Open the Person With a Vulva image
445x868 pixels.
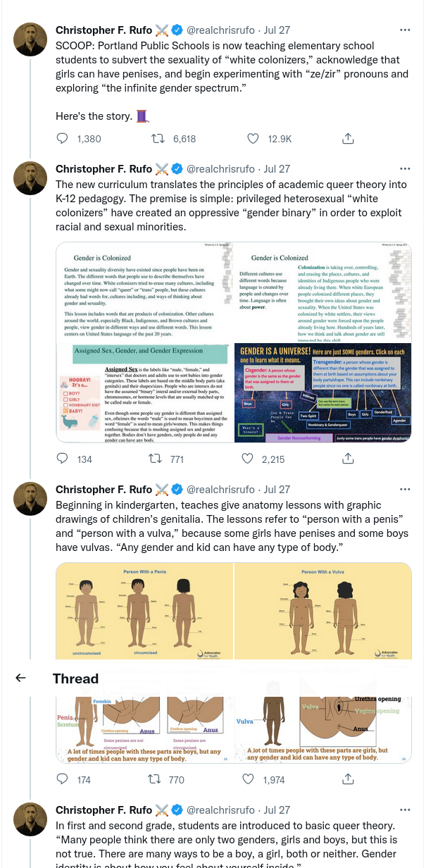pyautogui.click(x=322, y=611)
